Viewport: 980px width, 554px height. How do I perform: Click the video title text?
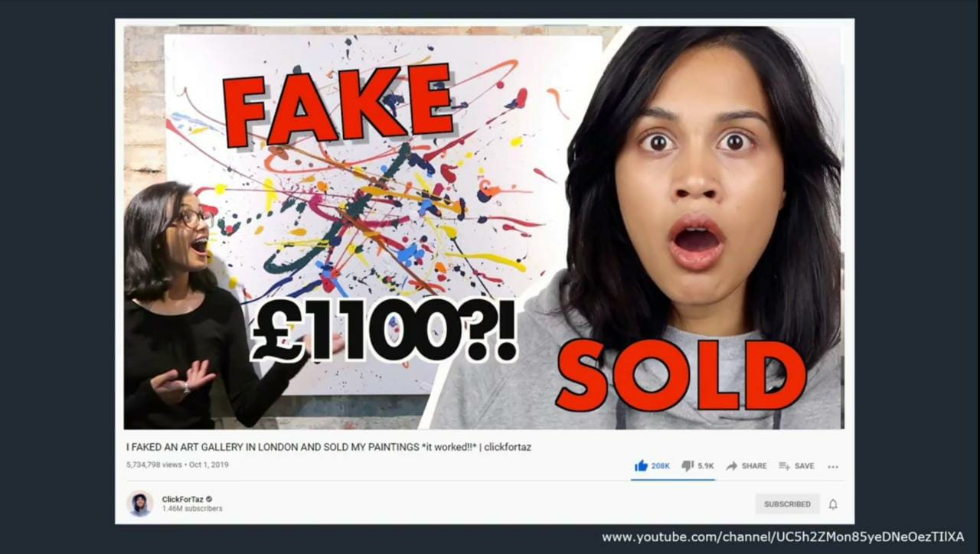click(328, 447)
